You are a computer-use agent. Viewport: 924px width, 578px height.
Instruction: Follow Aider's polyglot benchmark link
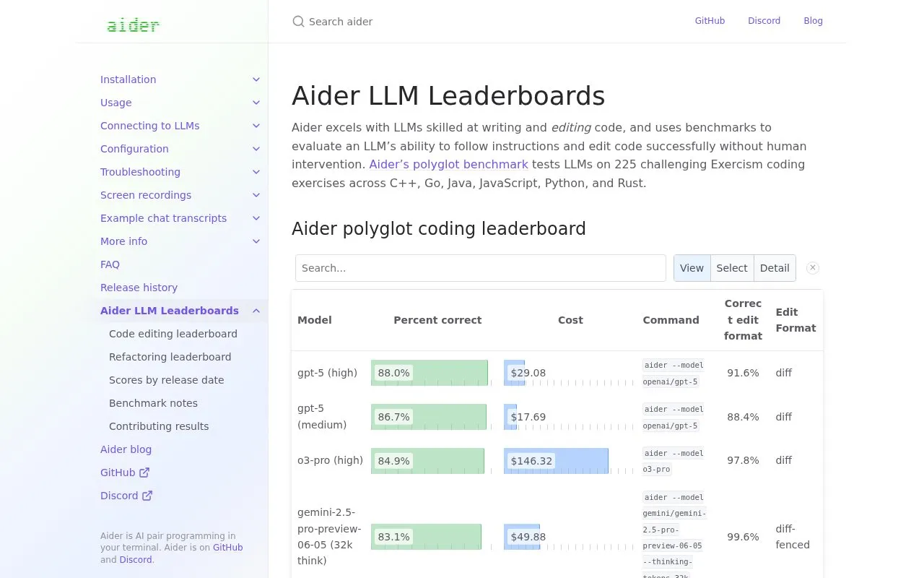[449, 164]
